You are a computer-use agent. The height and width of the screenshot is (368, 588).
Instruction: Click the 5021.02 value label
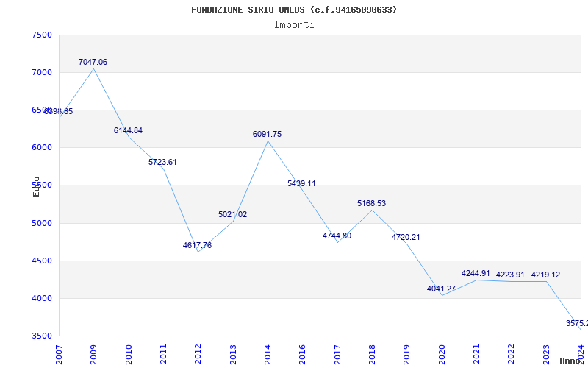pyautogui.click(x=232, y=214)
